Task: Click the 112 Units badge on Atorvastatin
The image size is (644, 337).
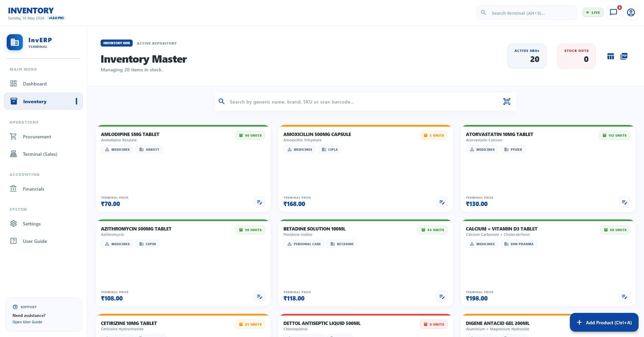Action: (x=614, y=135)
